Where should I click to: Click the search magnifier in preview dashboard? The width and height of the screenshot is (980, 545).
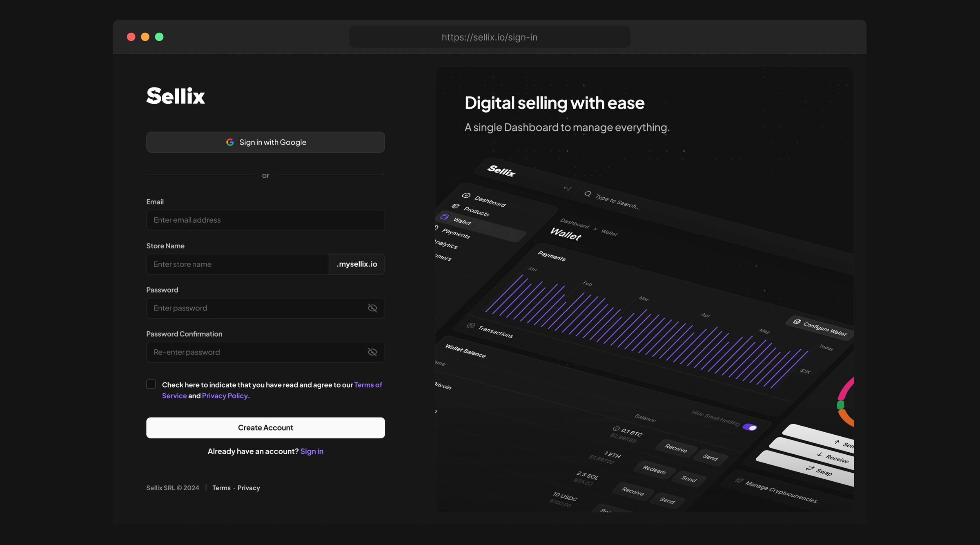[588, 194]
